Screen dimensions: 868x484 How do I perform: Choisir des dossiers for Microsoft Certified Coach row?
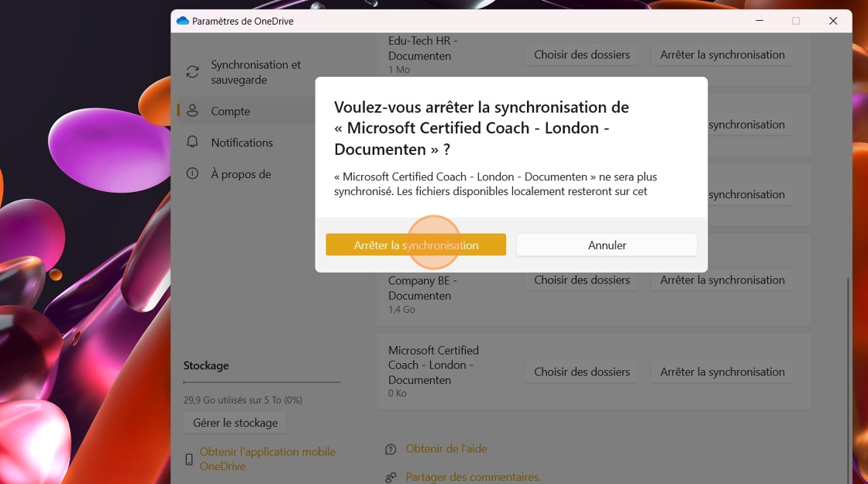point(582,372)
